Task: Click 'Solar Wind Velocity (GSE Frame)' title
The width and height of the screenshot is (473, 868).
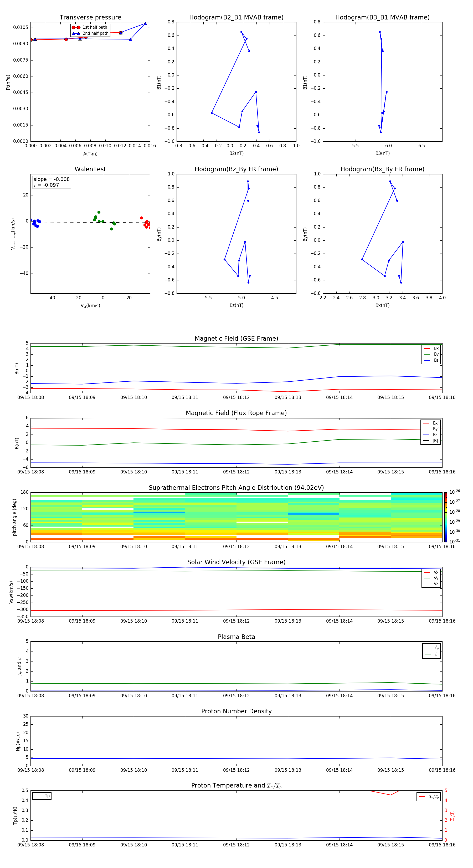Action: [236, 562]
